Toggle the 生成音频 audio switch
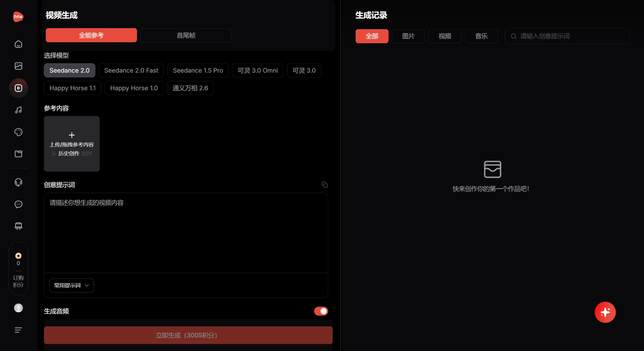Image resolution: width=644 pixels, height=351 pixels. coord(321,311)
